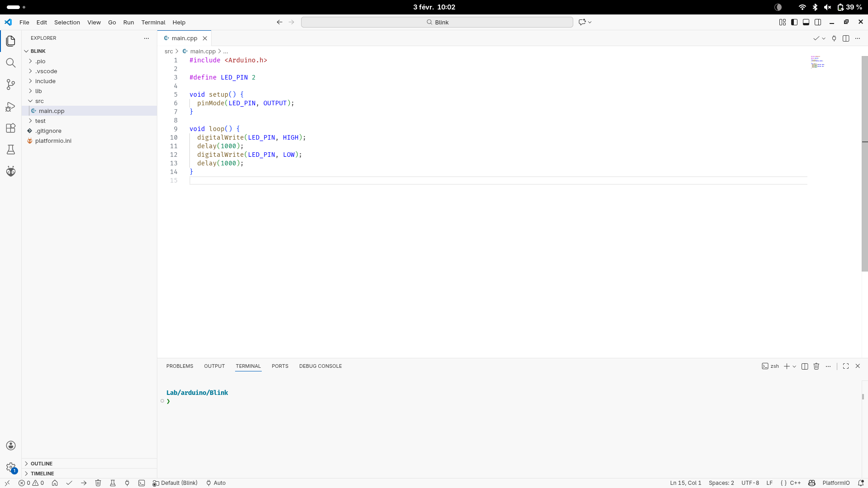
Task: Toggle the Secondary Side Bar
Action: 818,22
